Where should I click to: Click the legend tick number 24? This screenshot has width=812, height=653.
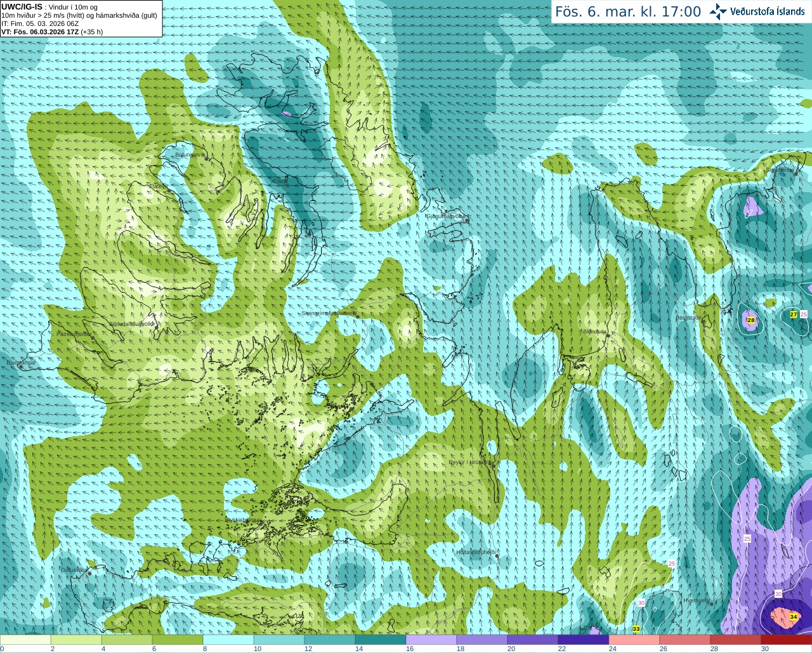[x=613, y=649]
